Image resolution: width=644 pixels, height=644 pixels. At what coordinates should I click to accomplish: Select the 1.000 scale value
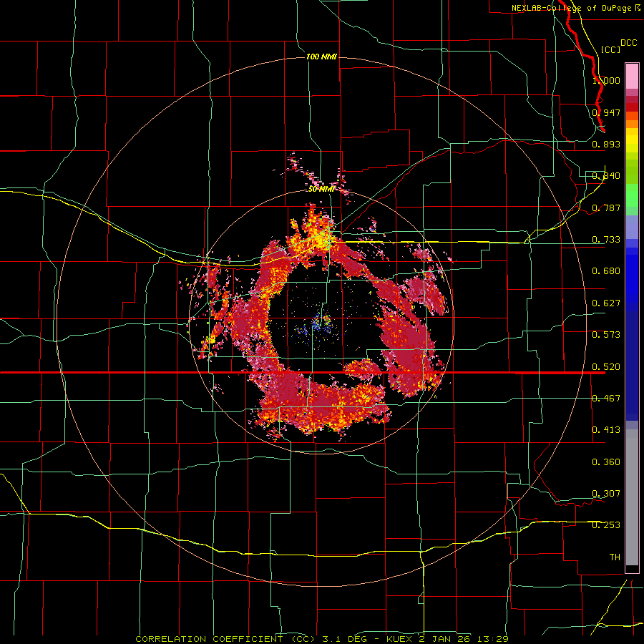pyautogui.click(x=606, y=80)
